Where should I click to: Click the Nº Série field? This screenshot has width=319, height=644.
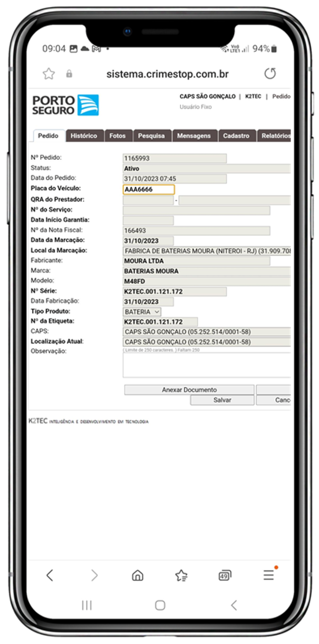[175, 291]
